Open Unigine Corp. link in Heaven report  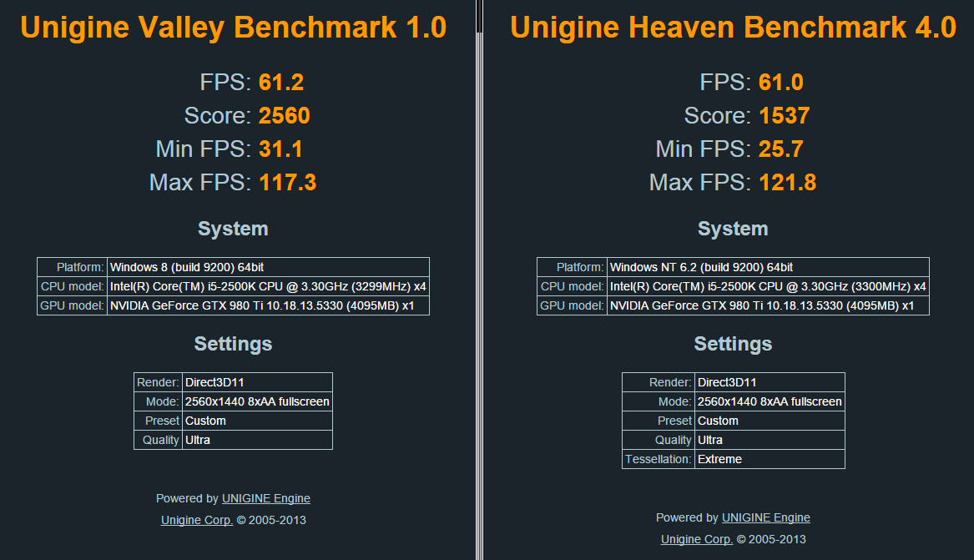[x=697, y=539]
